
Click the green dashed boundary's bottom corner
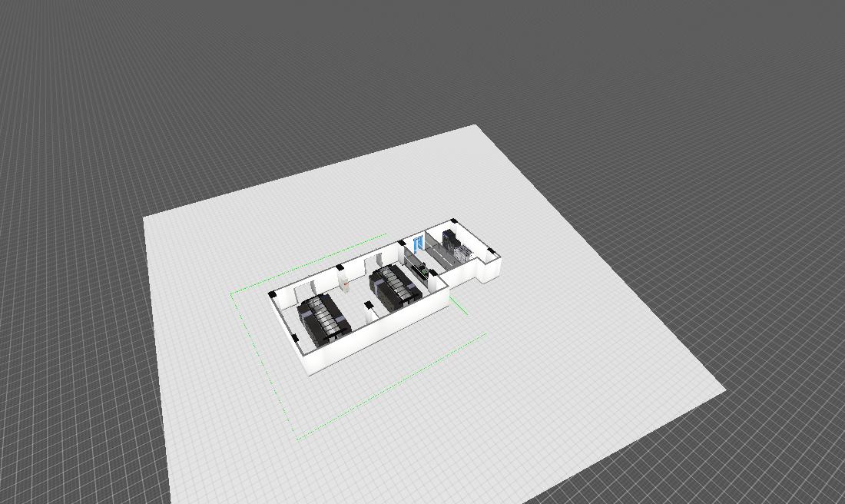pyautogui.click(x=297, y=439)
